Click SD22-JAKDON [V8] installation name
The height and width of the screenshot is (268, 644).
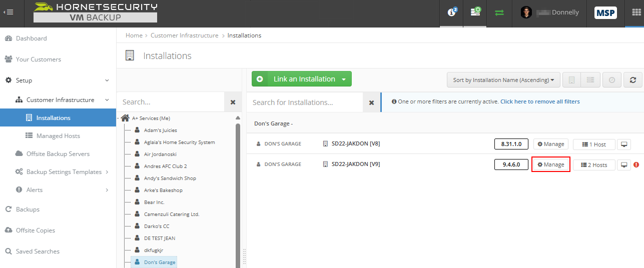[x=356, y=144]
